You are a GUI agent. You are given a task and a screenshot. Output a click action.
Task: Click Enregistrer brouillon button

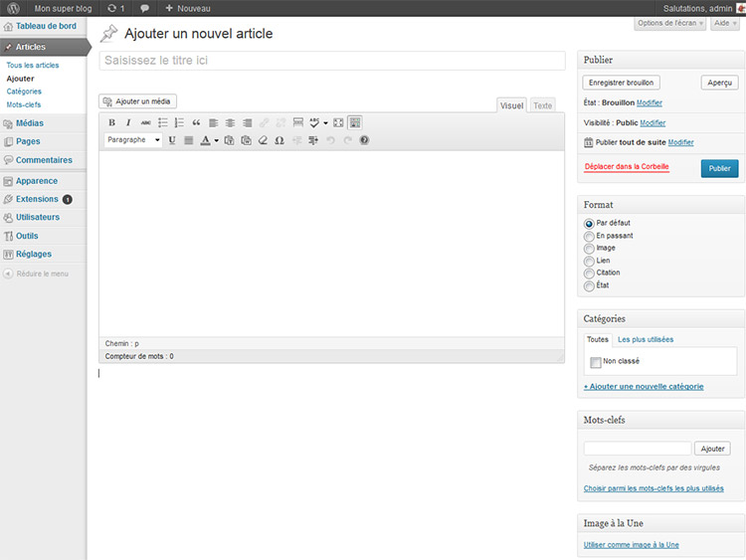click(621, 83)
